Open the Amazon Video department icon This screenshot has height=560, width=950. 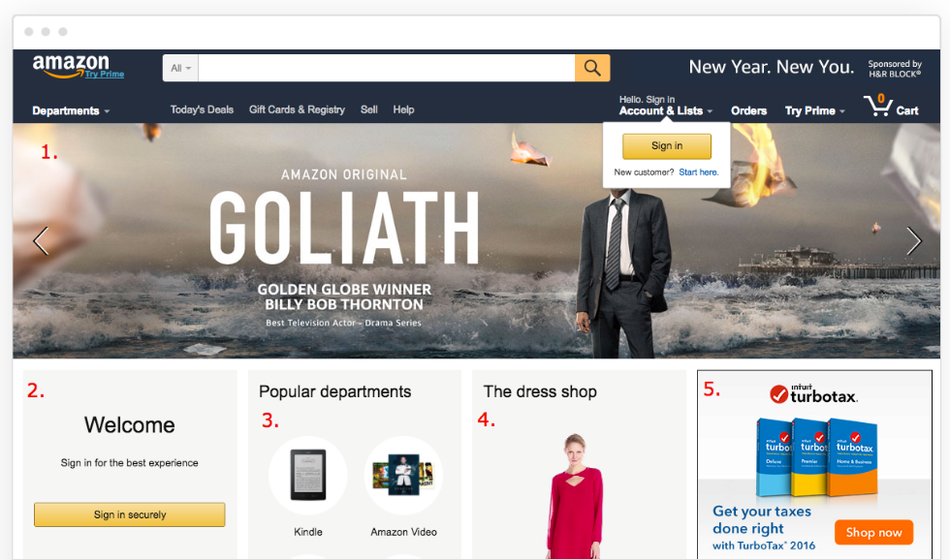[x=403, y=476]
